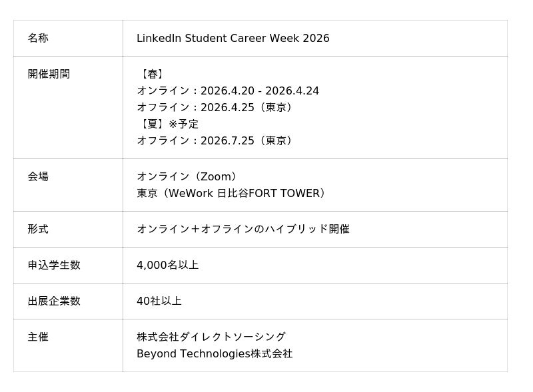This screenshot has height=392, width=533.
Task: Select the online dates 2026.4.20 - 2026.4.24 line
Action: point(228,91)
